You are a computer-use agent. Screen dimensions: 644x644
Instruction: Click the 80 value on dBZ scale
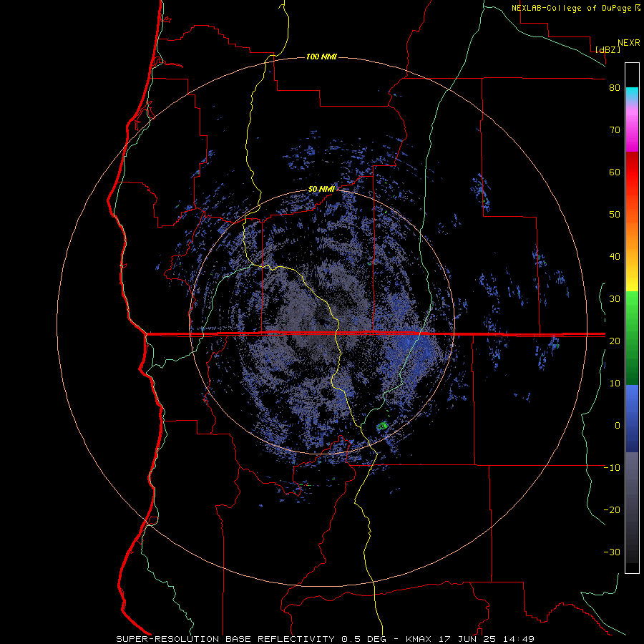pos(615,88)
